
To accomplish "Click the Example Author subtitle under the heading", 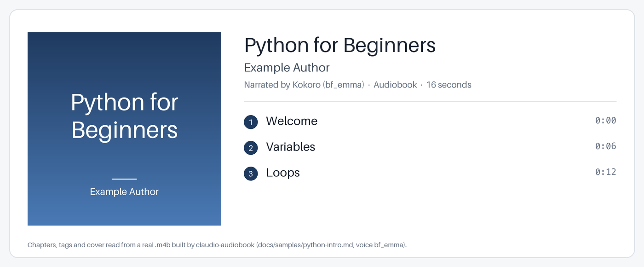I will (287, 68).
